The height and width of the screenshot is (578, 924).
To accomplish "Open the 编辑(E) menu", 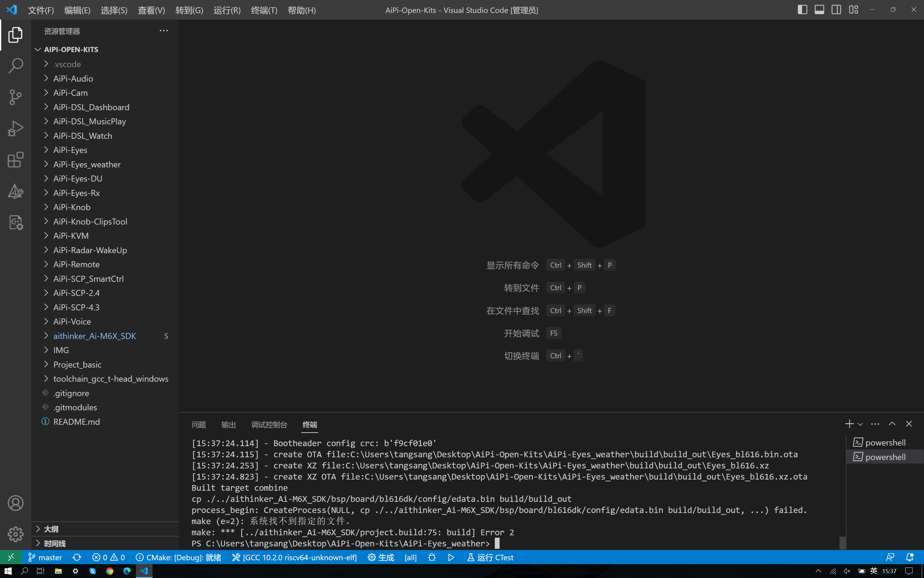I will 77,10.
